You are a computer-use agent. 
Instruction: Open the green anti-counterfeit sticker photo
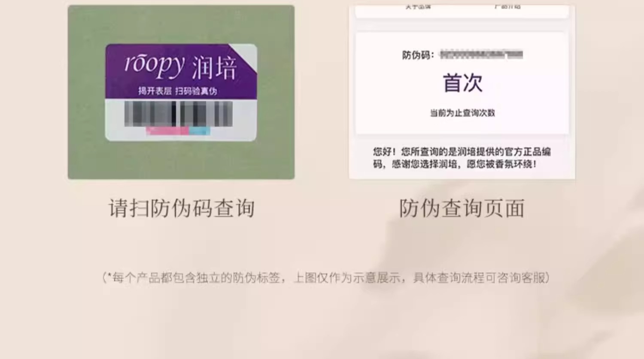pos(181,92)
